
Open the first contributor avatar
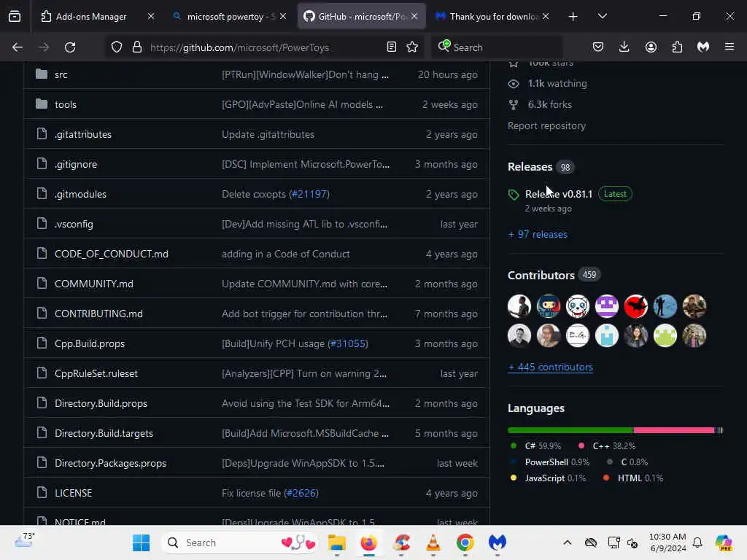click(x=519, y=306)
